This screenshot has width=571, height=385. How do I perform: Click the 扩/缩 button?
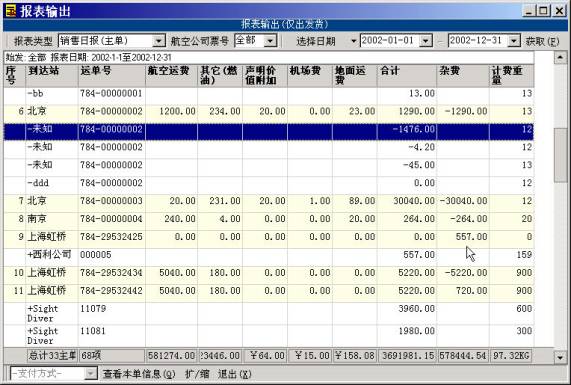coord(197,374)
